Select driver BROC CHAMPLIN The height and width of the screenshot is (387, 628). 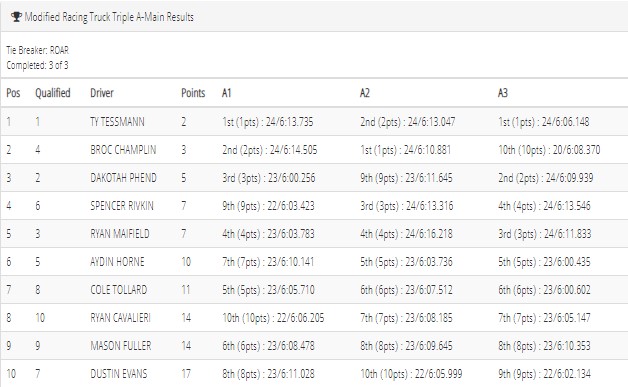[123, 150]
